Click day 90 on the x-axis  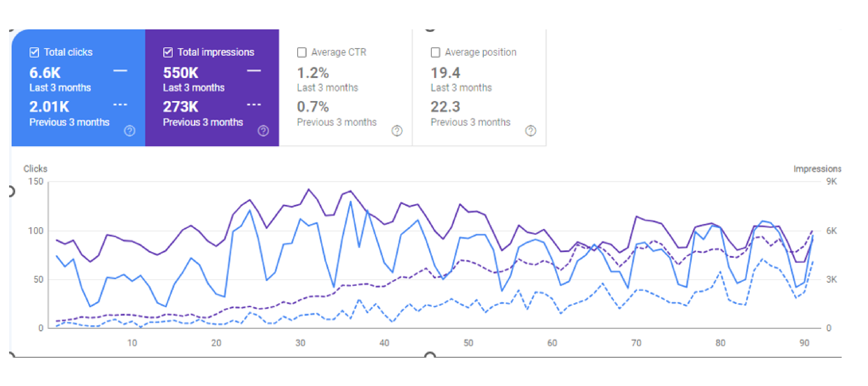pyautogui.click(x=804, y=343)
